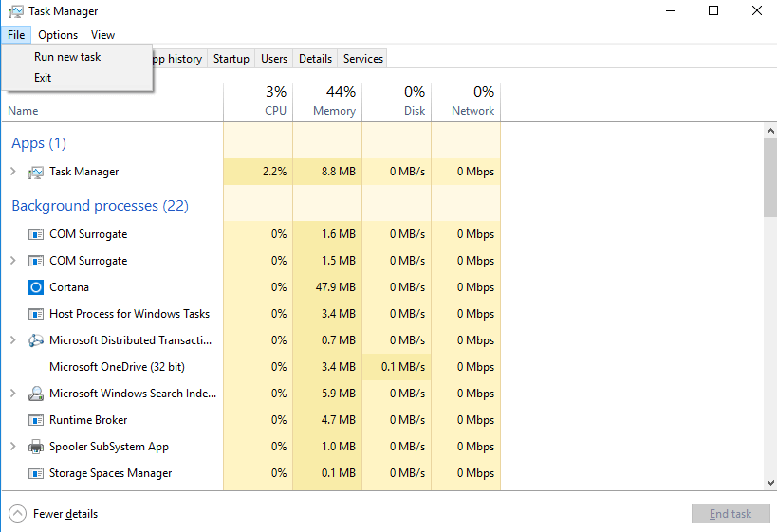Click the Host Process for Windows Tasks icon

(36, 314)
